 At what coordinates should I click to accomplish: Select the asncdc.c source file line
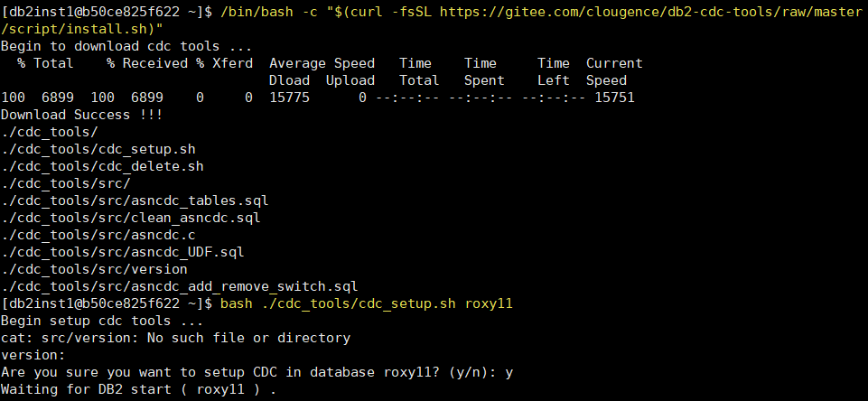(99, 235)
